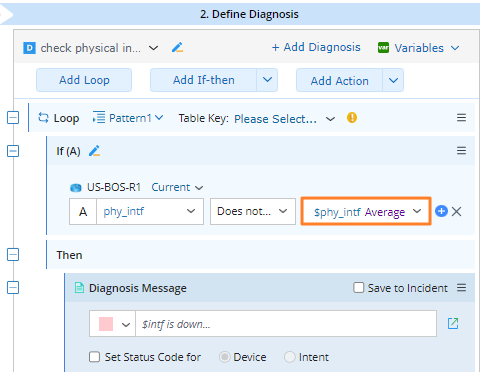This screenshot has width=480, height=372.
Task: Open the Variables menu
Action: click(419, 48)
